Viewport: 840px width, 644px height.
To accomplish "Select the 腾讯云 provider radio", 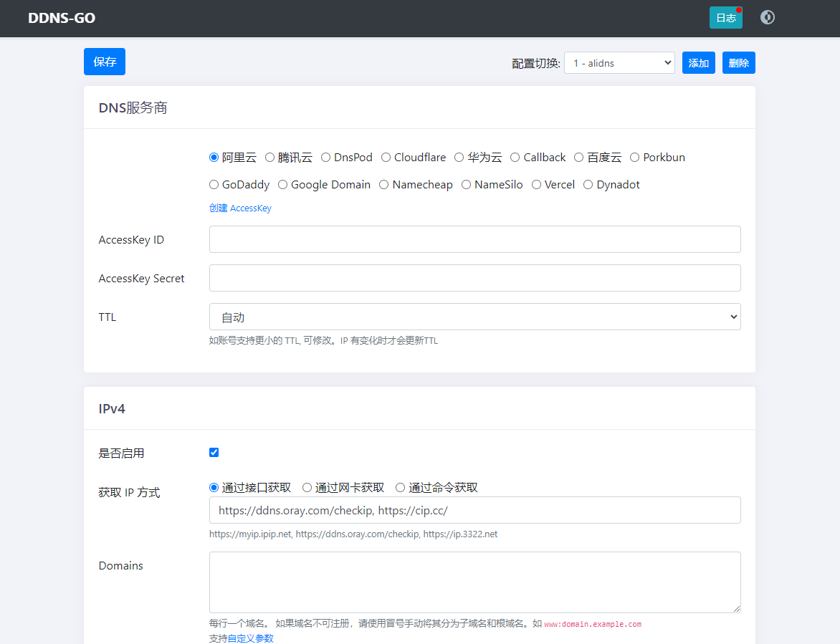I will tap(270, 158).
